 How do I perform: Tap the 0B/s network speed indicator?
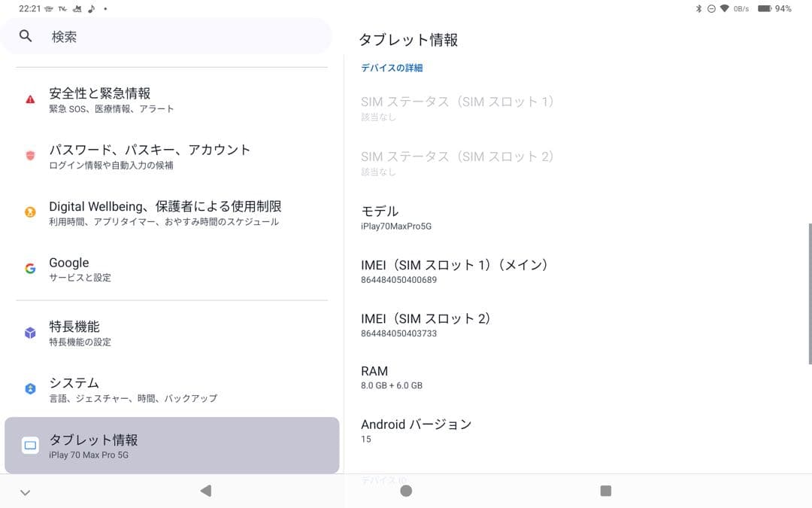[741, 9]
